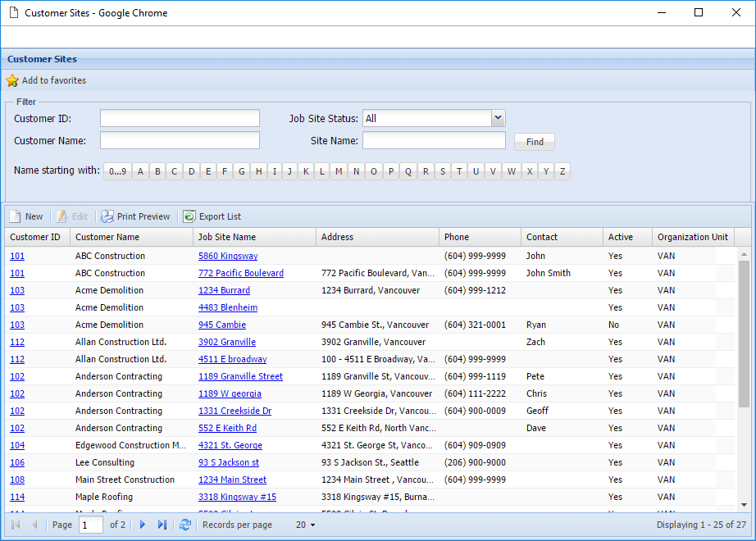Viewport: 756px width, 541px height.
Task: Sort by the Active column header
Action: click(620, 237)
